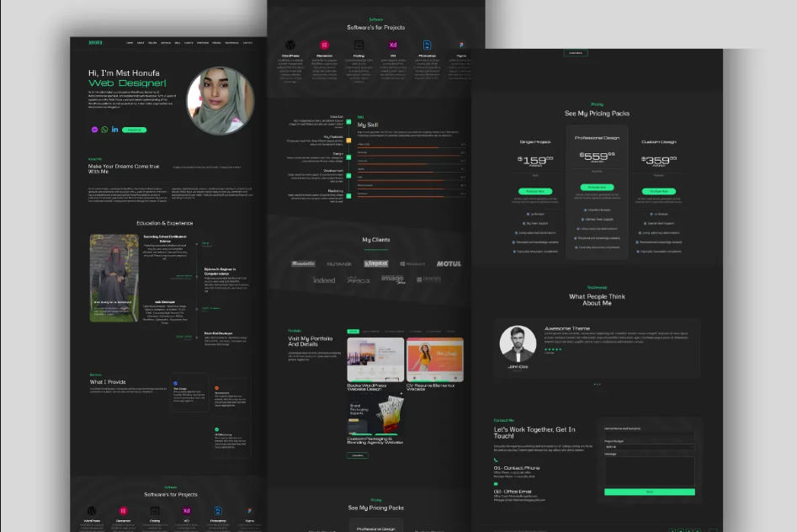Screen dimensions: 797x532
Task: Click the green envelope icon above Office Email
Action: coord(497,484)
